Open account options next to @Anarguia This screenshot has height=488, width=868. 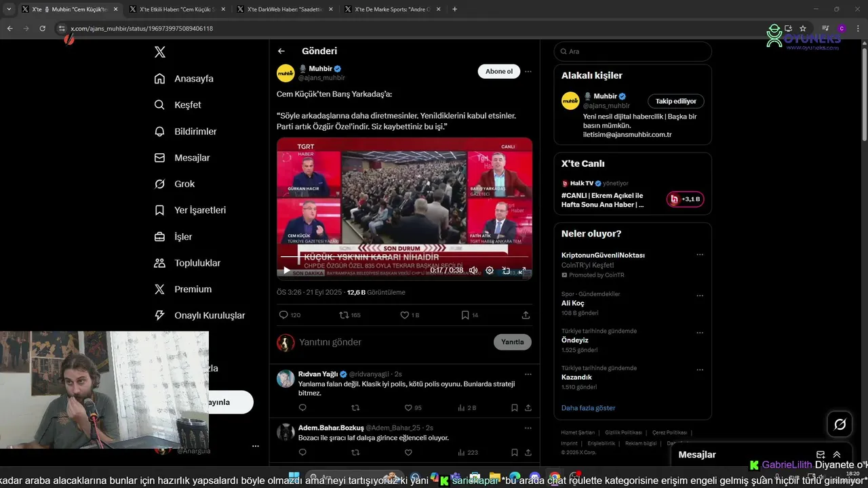coord(256,446)
